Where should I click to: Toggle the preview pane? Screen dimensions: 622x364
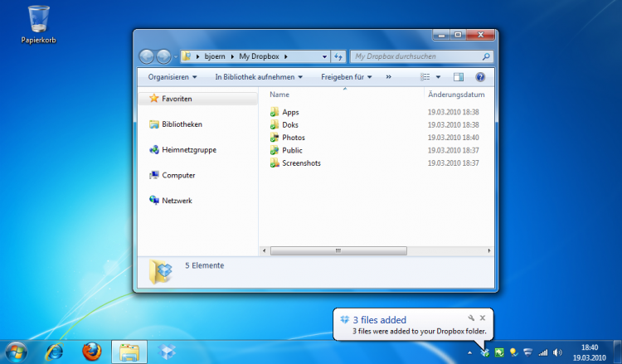[x=459, y=77]
